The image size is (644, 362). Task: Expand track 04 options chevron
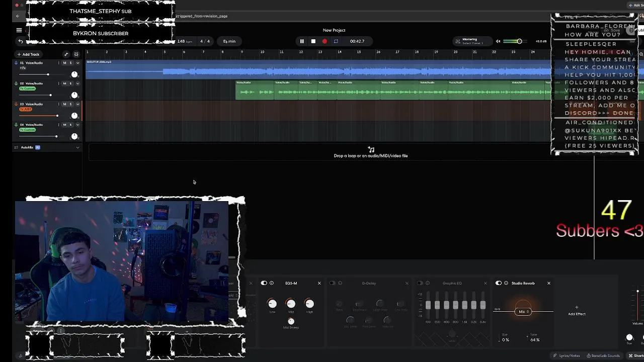[x=77, y=125]
